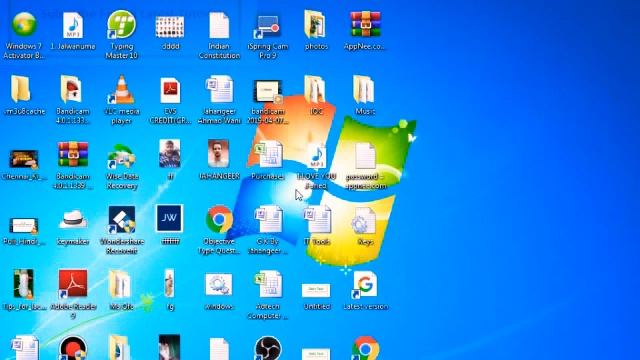Launch Wondershare Recoverit shortcut
The width and height of the screenshot is (640, 360).
tap(121, 219)
